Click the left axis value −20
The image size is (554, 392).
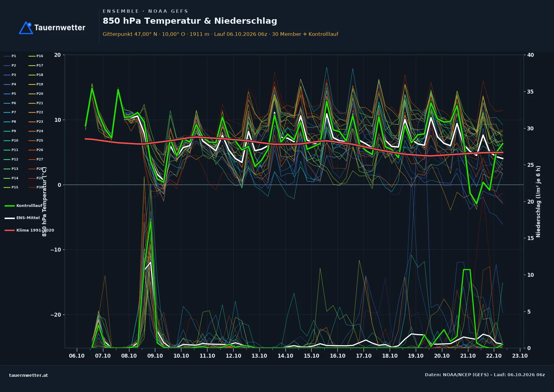(56, 315)
